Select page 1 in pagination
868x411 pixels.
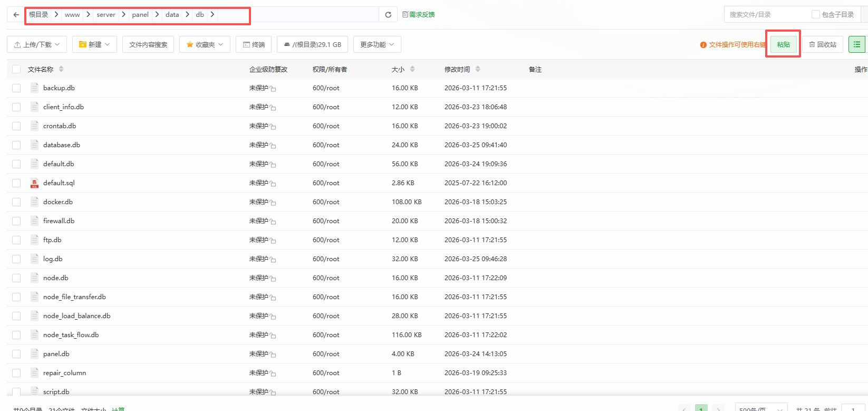[x=701, y=408]
